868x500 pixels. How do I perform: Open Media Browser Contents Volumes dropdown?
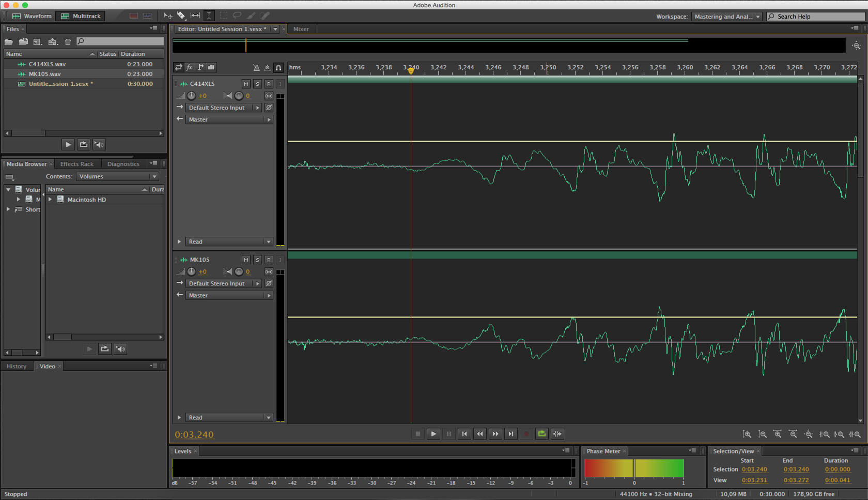click(x=117, y=176)
